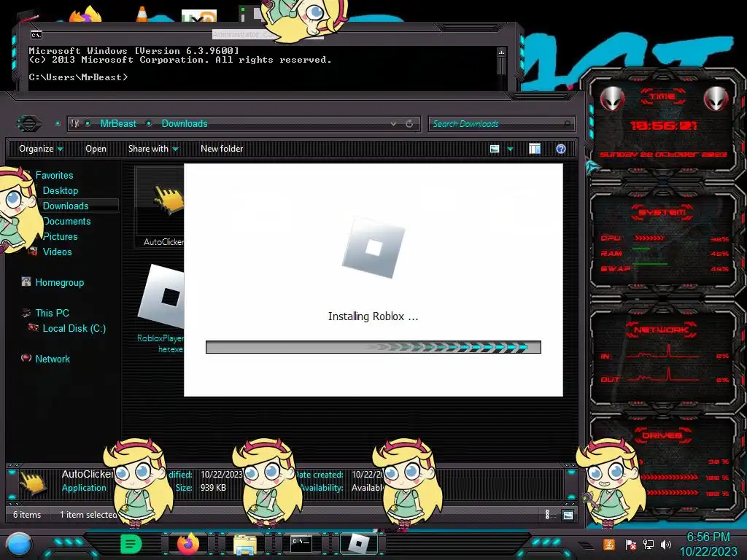The image size is (747, 560).
Task: Toggle the preview pane icon
Action: pos(535,149)
